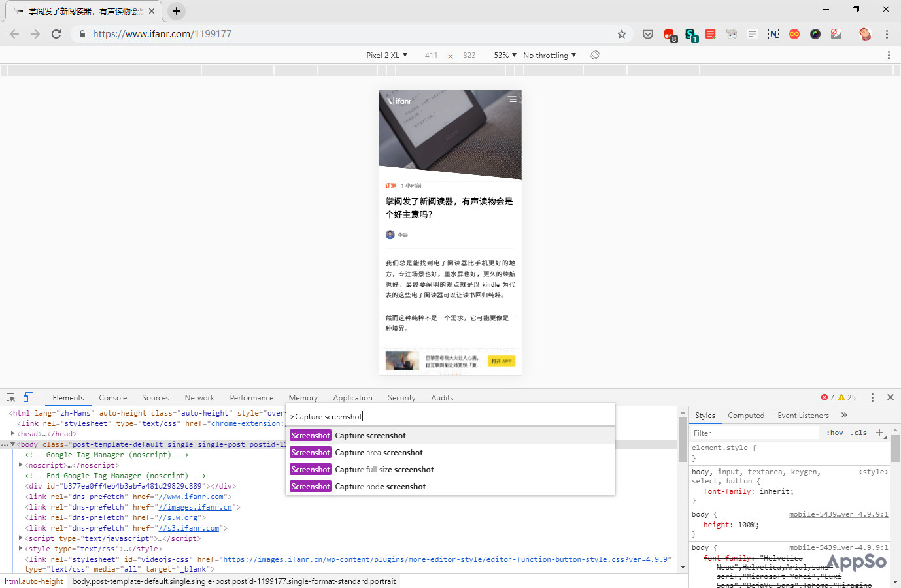Open the DevTools kebab menu icon
Screen dimensions: 901x588
click(872, 397)
